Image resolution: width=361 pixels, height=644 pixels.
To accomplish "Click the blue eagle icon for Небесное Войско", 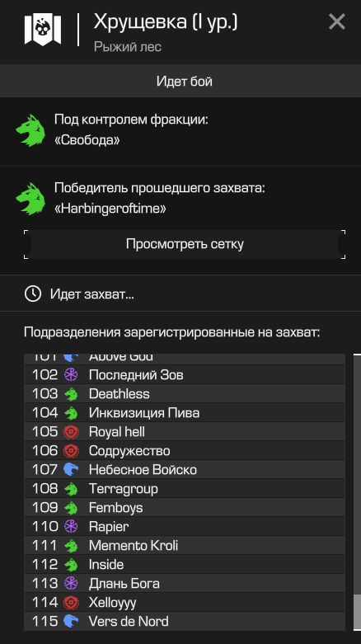I will (71, 469).
